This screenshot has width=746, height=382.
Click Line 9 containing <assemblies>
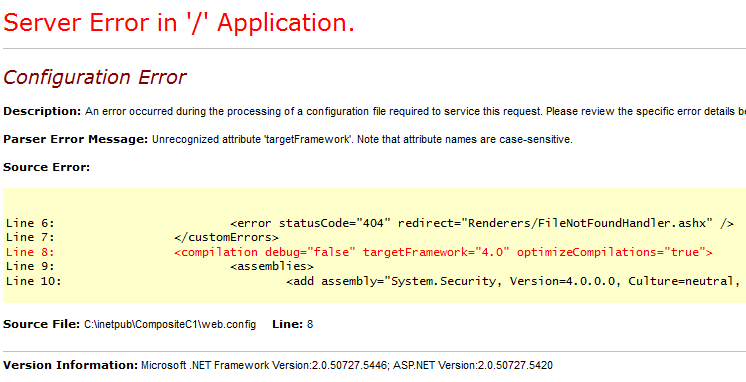160,266
